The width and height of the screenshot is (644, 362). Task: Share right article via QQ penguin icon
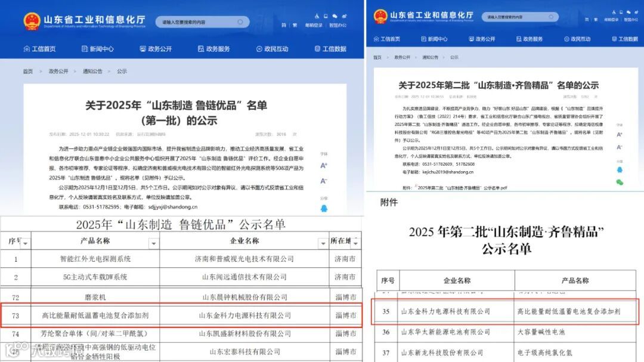tap(620, 170)
